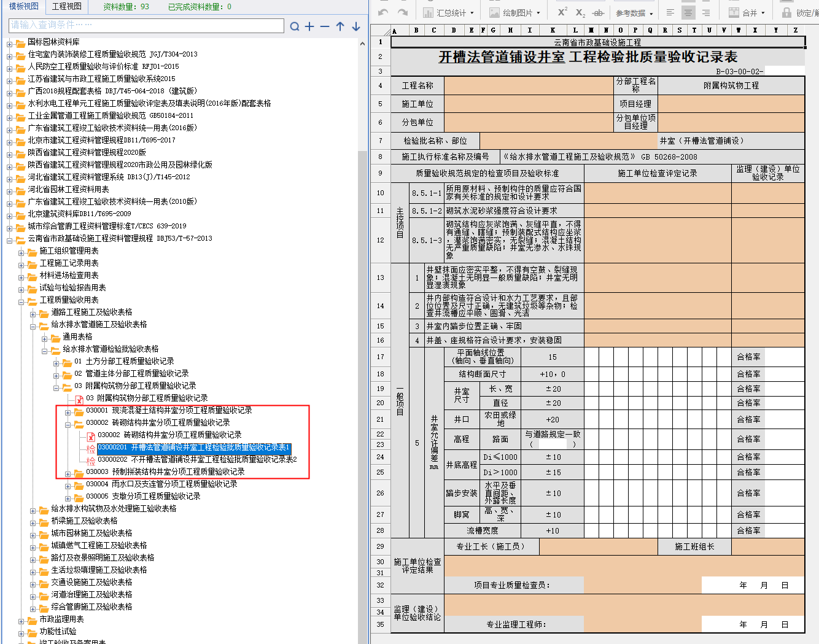This screenshot has width=819, height=644.
Task: Click the down arrow icon in search bar
Action: [355, 26]
